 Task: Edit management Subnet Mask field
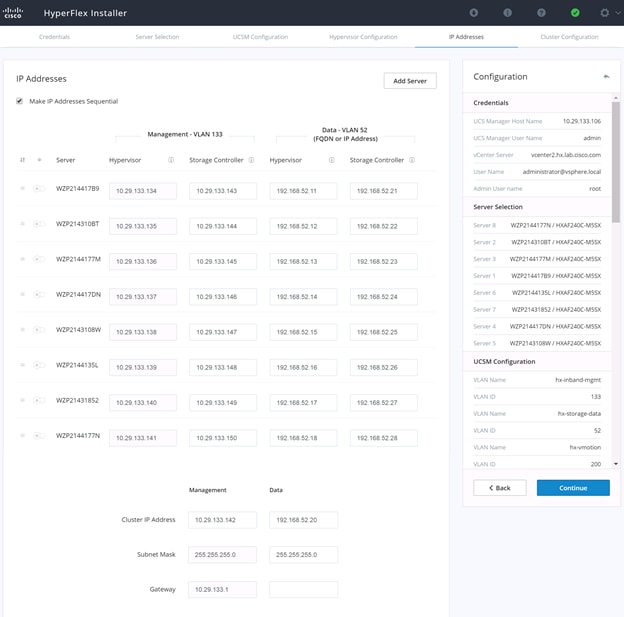click(x=222, y=555)
